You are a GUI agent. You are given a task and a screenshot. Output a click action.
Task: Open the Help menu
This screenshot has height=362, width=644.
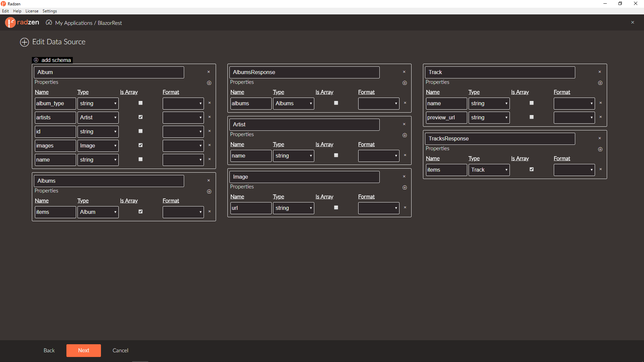(x=17, y=11)
